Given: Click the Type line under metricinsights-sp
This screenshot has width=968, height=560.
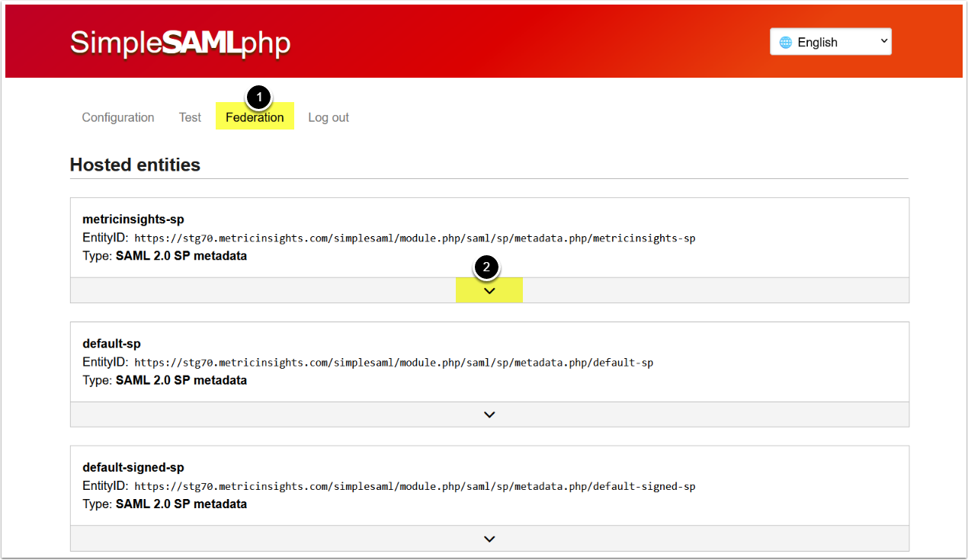Looking at the screenshot, I should 165,256.
